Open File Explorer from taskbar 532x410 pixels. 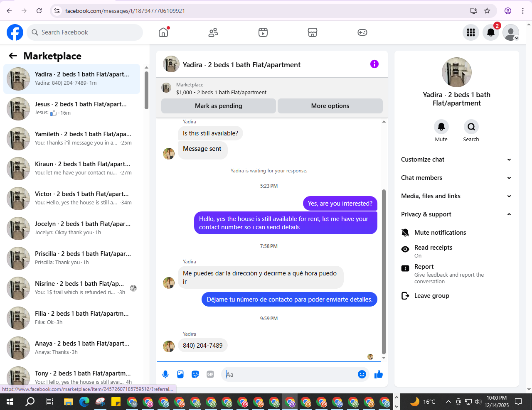point(68,402)
